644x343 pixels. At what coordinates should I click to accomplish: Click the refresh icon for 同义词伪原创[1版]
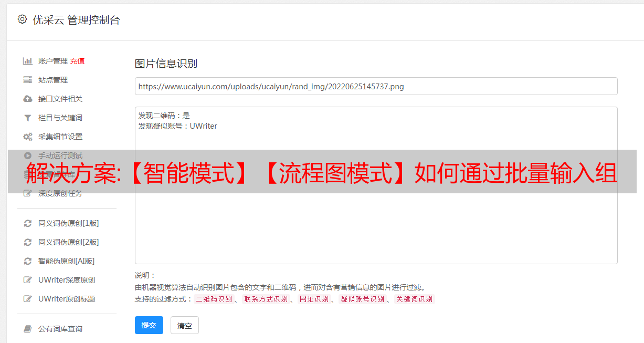click(x=28, y=223)
